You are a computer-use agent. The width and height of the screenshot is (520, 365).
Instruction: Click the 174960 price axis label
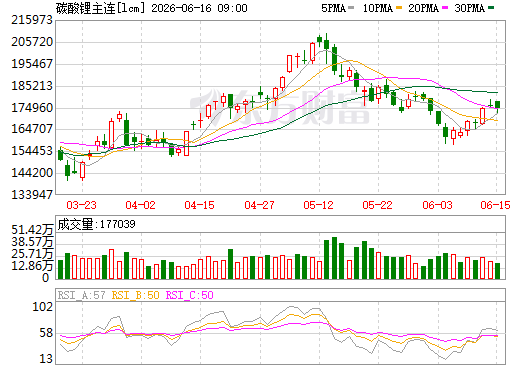pyautogui.click(x=32, y=108)
